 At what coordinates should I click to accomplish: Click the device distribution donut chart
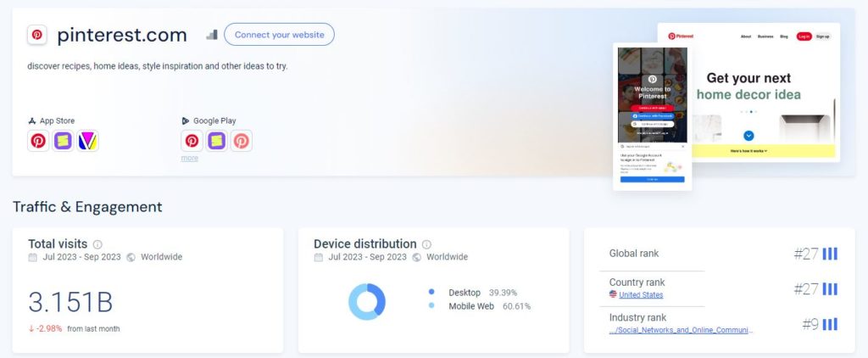(x=366, y=301)
